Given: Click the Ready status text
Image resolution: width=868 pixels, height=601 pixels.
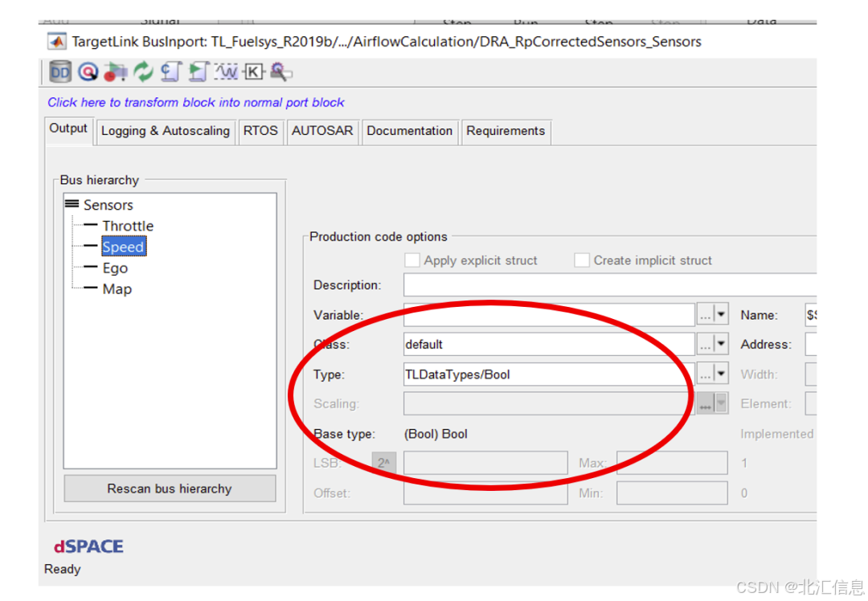Looking at the screenshot, I should (x=62, y=569).
